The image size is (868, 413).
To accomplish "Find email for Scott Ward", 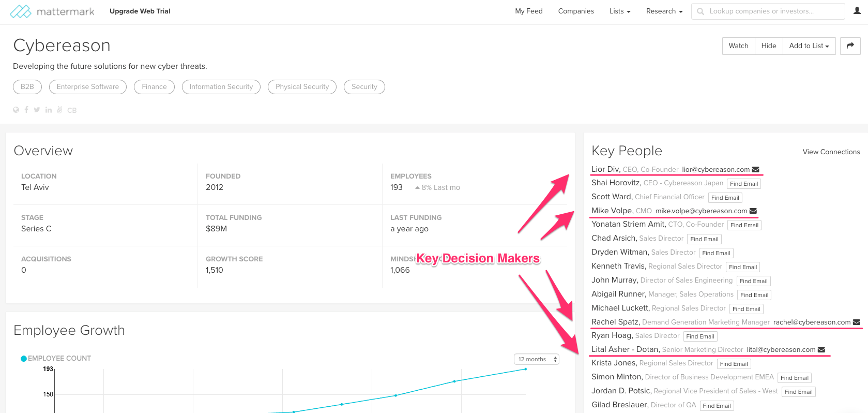I will coord(725,198).
